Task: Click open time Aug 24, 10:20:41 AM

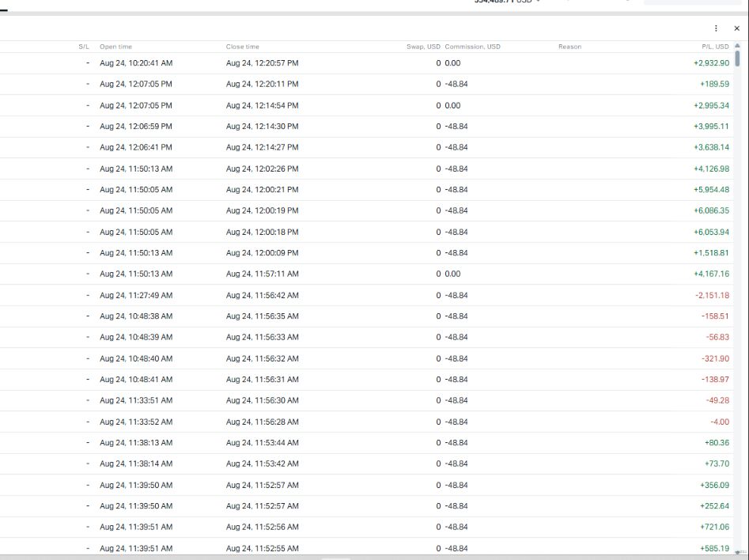Action: [136, 63]
